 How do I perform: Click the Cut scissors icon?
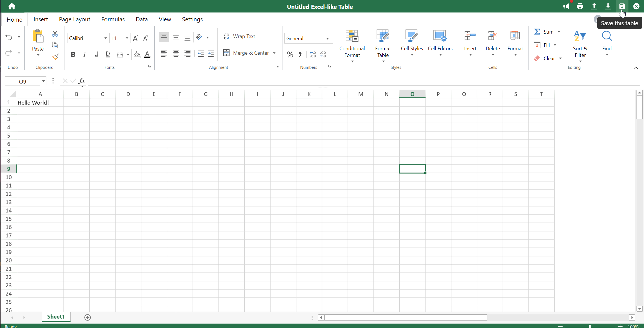(x=55, y=34)
